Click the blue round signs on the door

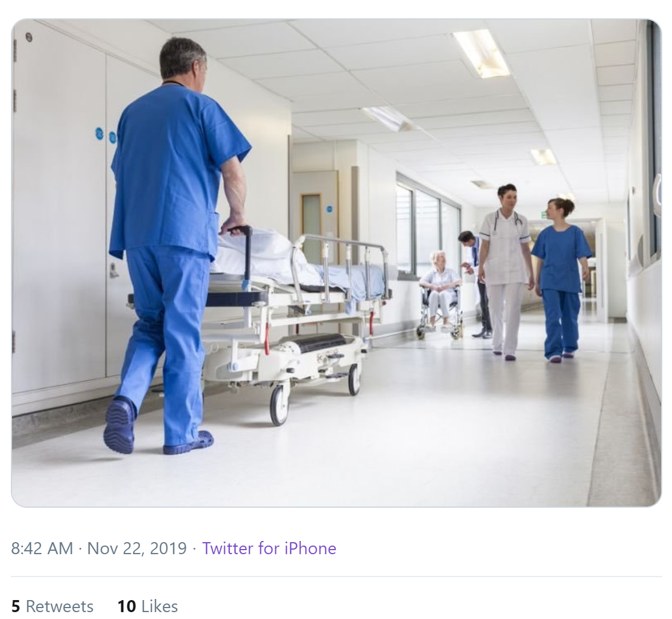pos(106,135)
